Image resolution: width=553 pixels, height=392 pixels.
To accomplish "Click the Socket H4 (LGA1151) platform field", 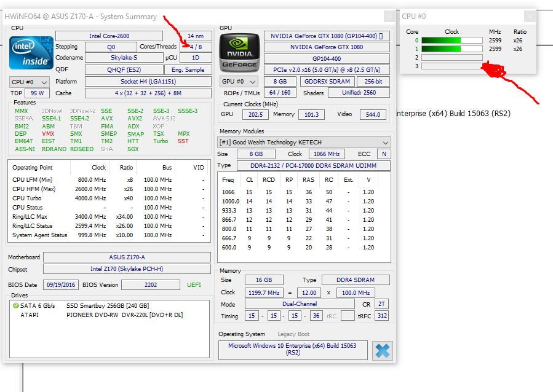I will (x=148, y=81).
